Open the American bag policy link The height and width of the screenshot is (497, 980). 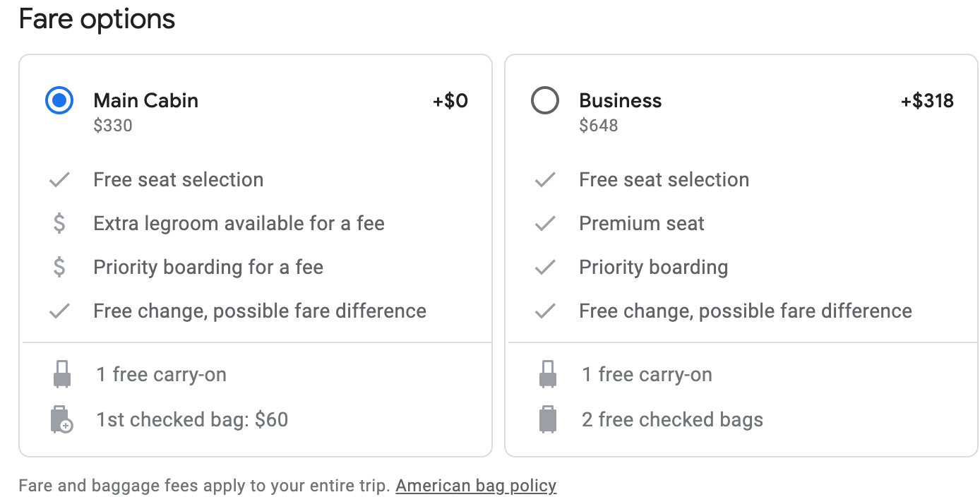coord(476,486)
